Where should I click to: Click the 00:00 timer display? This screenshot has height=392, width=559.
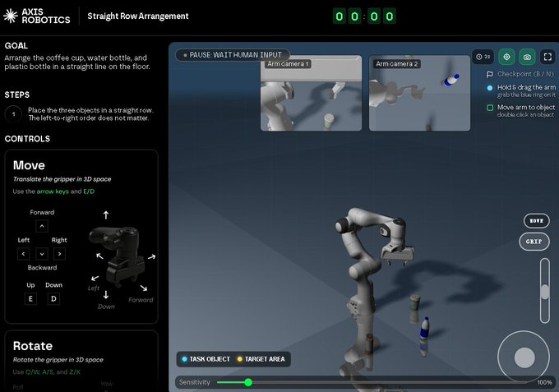[x=364, y=16]
